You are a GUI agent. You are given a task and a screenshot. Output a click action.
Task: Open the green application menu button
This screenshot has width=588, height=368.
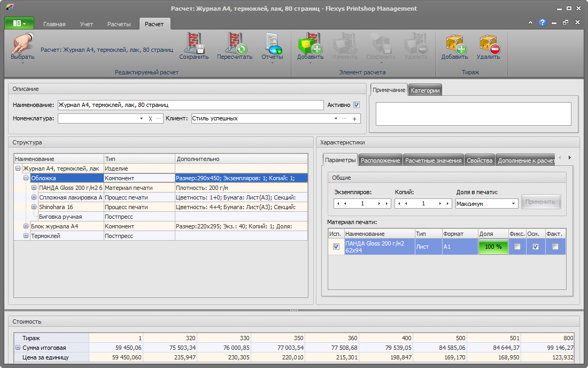tap(19, 23)
